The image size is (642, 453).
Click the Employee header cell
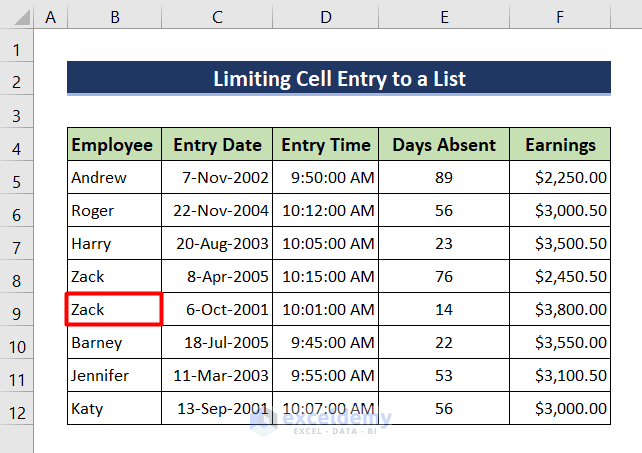(x=114, y=145)
